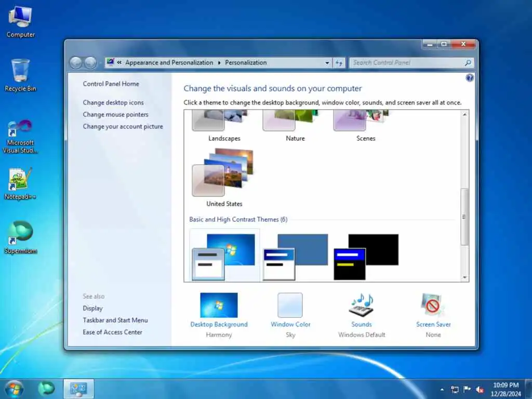Maximize the Personalization window
Viewport: 532px width, 399px height.
click(x=444, y=44)
